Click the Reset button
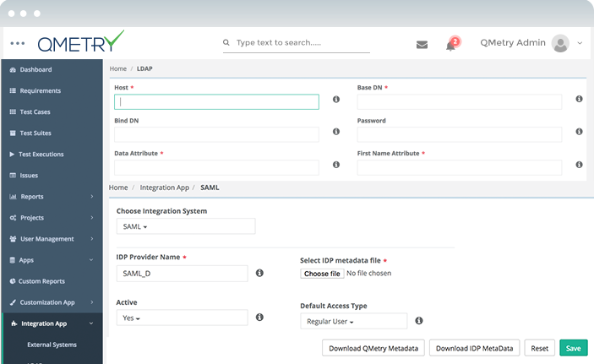594x364 pixels. 539,348
